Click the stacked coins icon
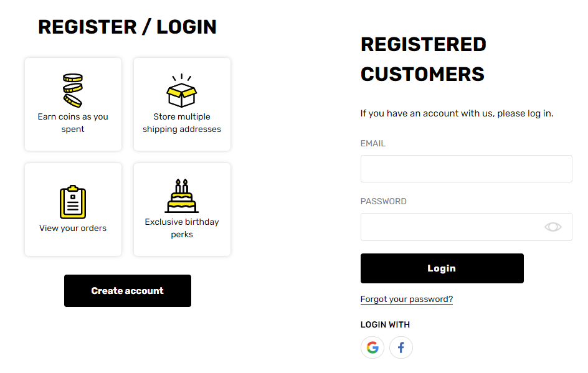This screenshot has height=373, width=588. tap(73, 90)
